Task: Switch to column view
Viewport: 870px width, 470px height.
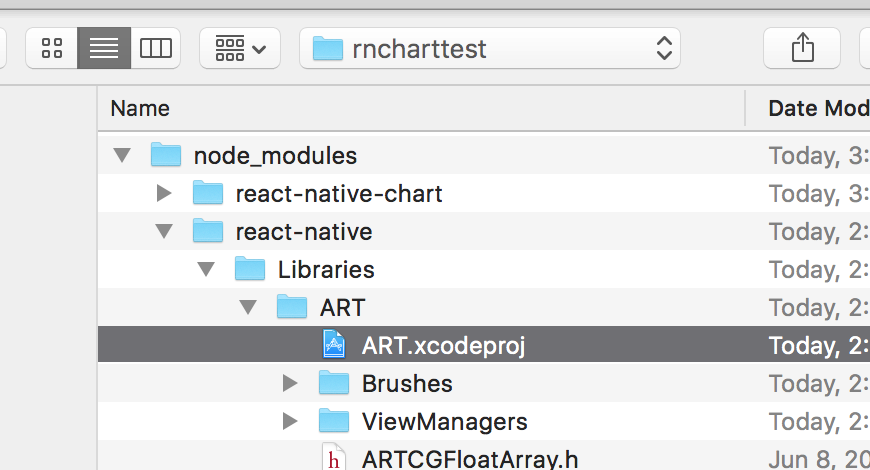Action: (x=155, y=48)
